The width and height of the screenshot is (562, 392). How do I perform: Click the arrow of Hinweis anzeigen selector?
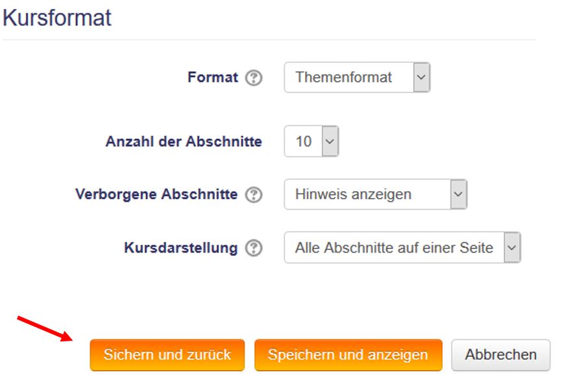tap(459, 195)
